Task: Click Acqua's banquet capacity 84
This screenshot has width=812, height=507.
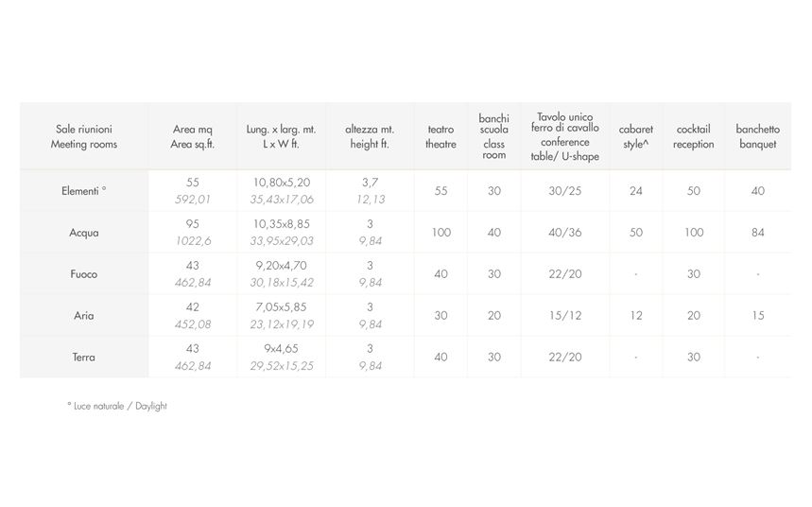Action: pyautogui.click(x=757, y=233)
